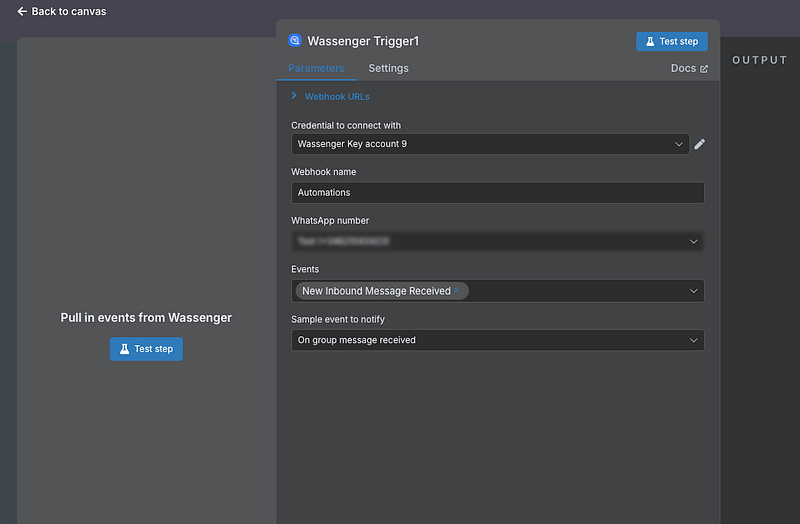This screenshot has height=524, width=800.
Task: Open the Sample event to notify dropdown
Action: (497, 340)
